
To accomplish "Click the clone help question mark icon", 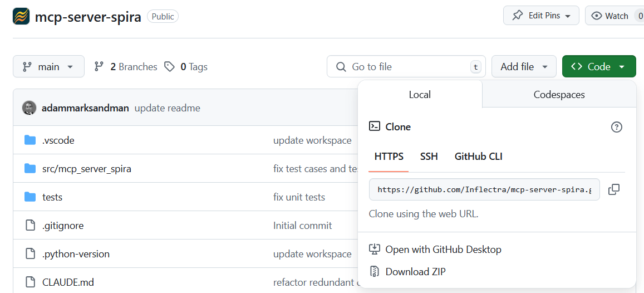I will point(616,127).
